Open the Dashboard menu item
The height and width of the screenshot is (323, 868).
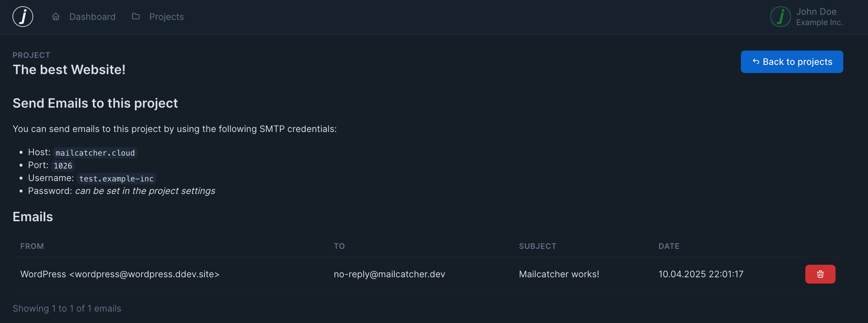click(x=92, y=17)
